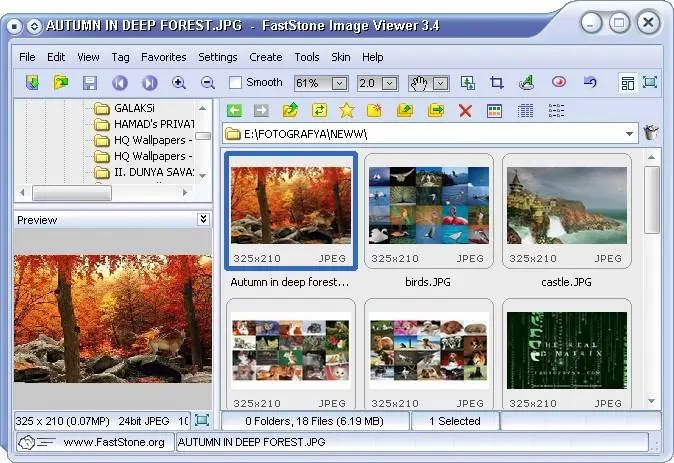The width and height of the screenshot is (674, 463).
Task: Open the Settings menu
Action: [x=218, y=57]
